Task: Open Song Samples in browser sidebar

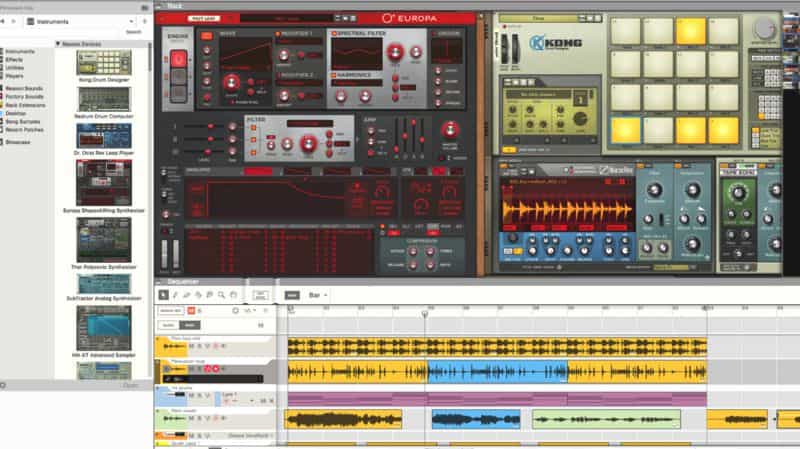Action: [22, 121]
